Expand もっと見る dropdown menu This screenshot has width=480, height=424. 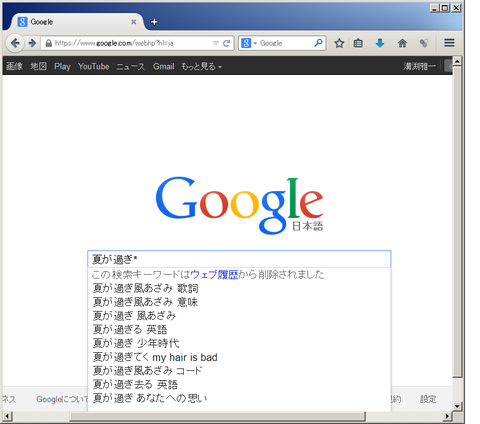201,66
